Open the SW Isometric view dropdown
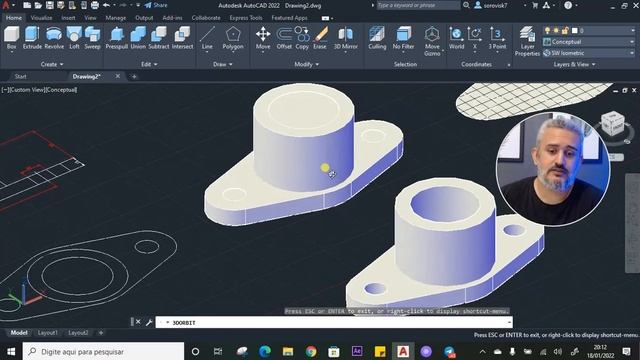The width and height of the screenshot is (640, 360). (589, 53)
